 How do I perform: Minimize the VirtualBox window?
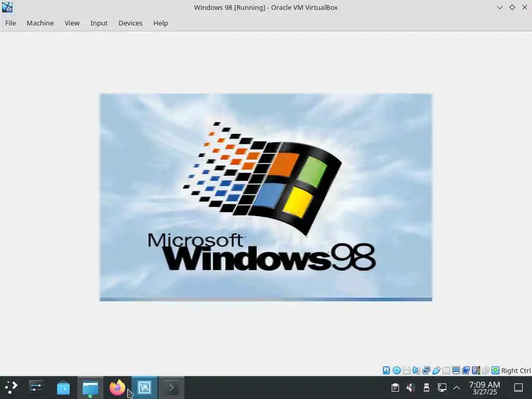(499, 7)
